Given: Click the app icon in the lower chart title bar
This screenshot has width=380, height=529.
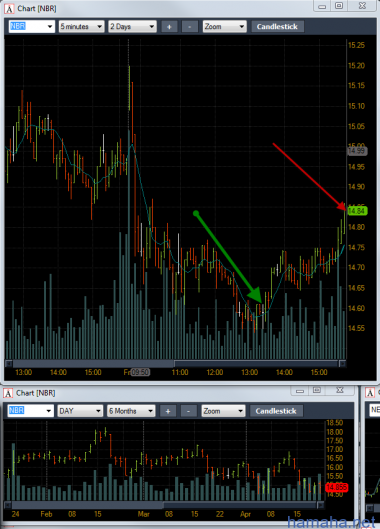Looking at the screenshot, I should [x=8, y=393].
